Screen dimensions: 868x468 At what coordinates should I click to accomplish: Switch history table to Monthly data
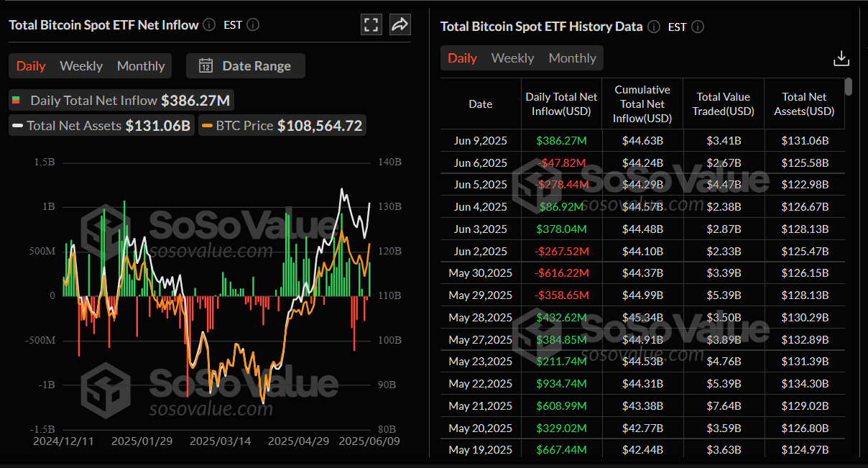572,58
